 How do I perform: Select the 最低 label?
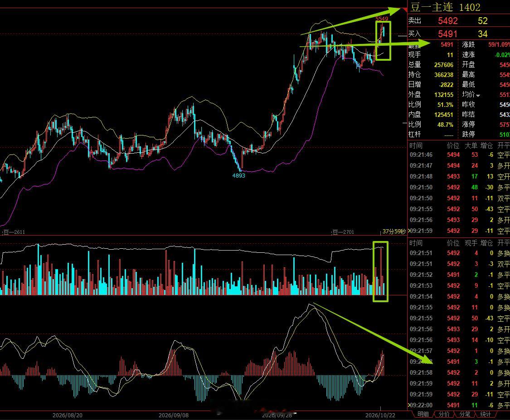[468, 85]
